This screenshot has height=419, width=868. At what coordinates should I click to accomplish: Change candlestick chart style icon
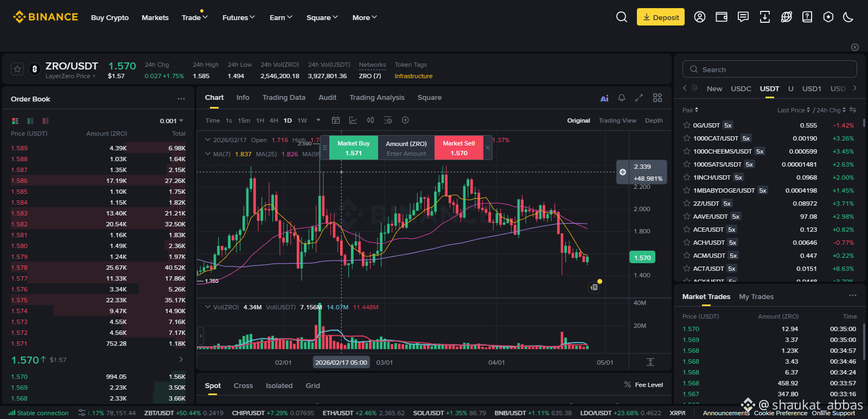point(371,120)
